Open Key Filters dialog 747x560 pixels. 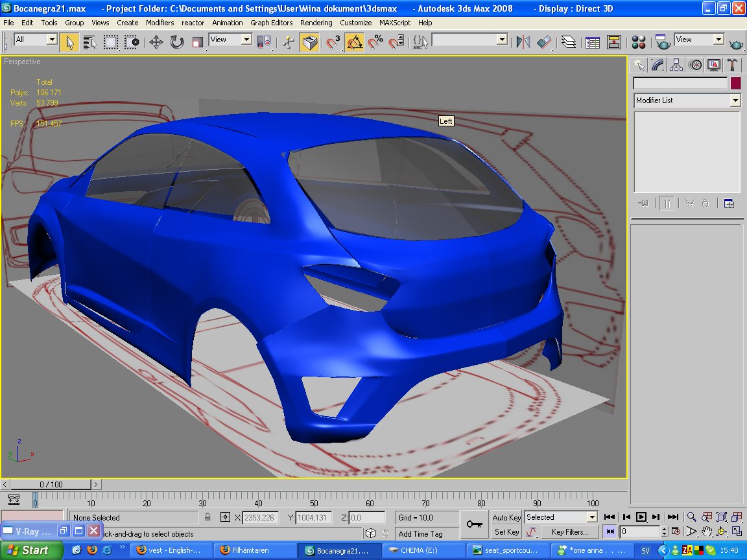[x=570, y=532]
